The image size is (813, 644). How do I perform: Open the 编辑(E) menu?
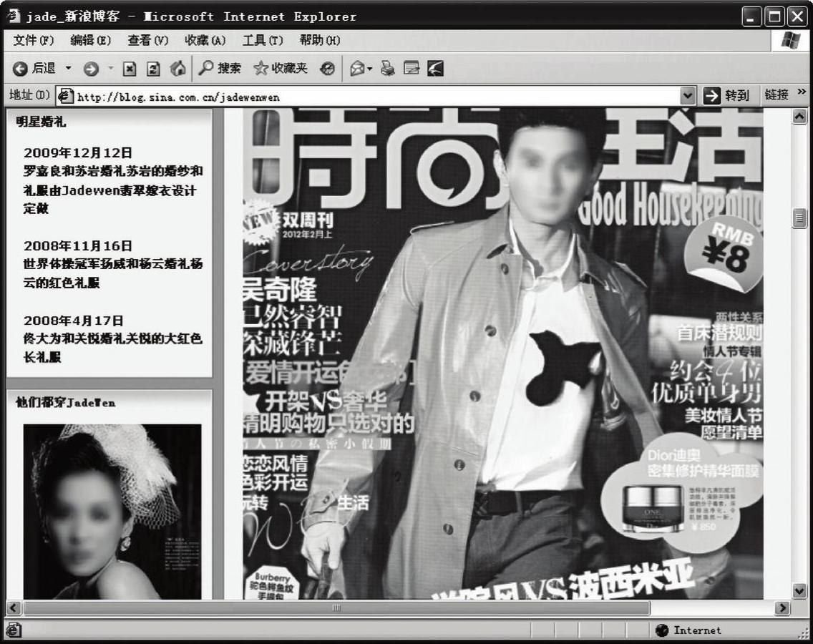pyautogui.click(x=91, y=41)
